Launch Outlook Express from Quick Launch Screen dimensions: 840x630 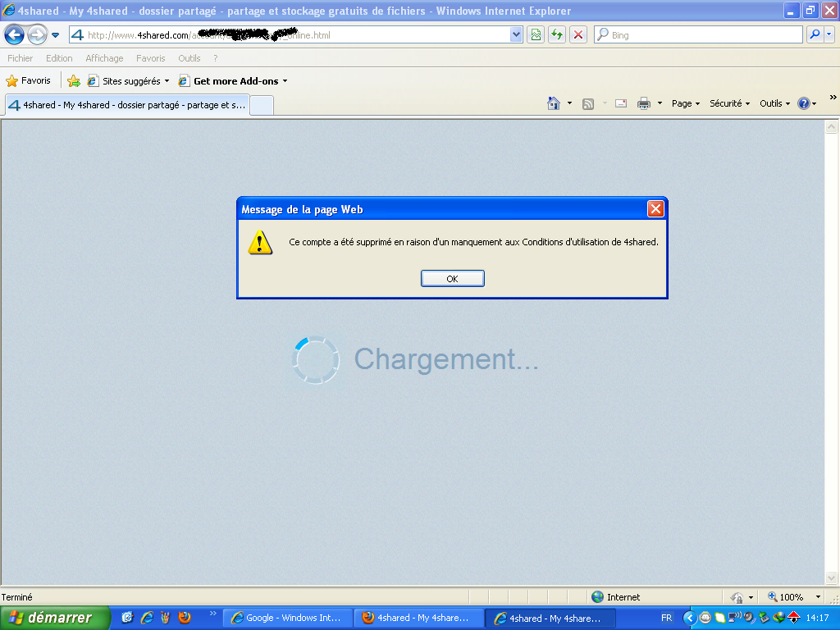point(127,618)
